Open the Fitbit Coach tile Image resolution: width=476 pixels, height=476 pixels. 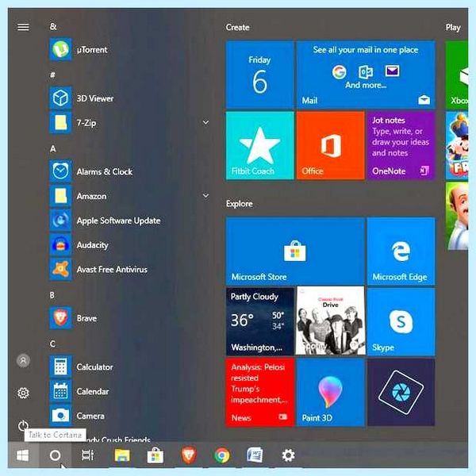point(260,145)
